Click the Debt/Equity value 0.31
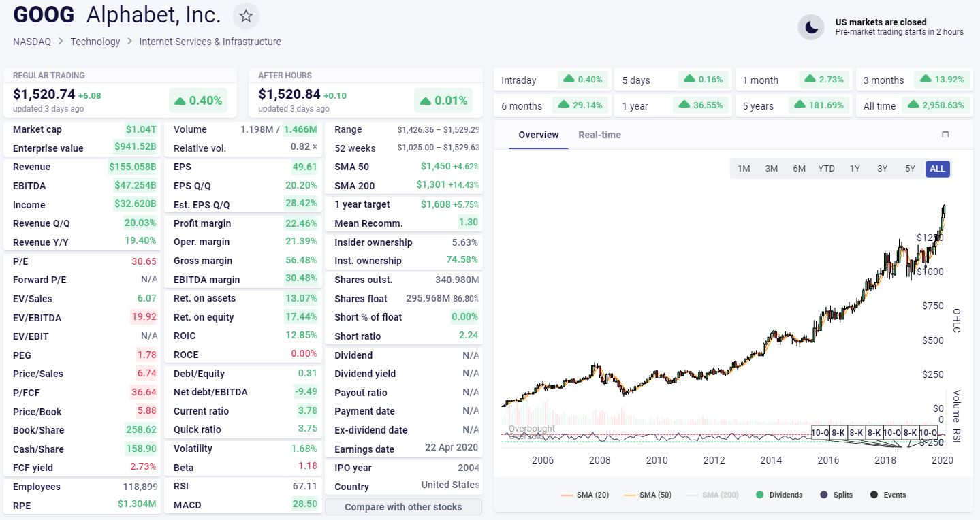The image size is (980, 520). [x=308, y=374]
